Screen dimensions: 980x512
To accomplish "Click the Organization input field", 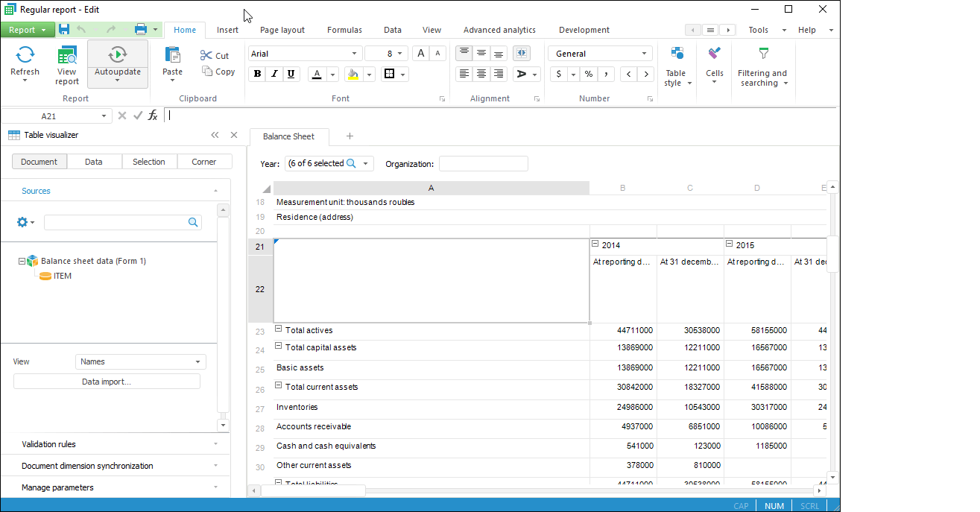I will tap(483, 164).
